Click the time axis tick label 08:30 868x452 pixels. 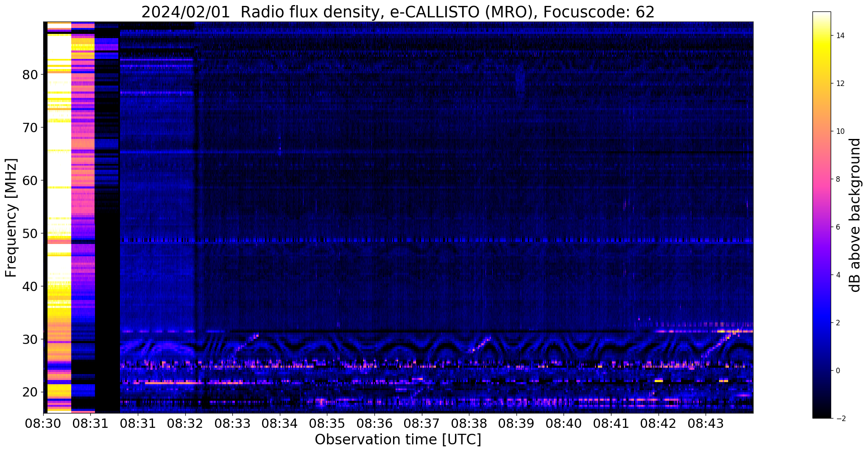(44, 423)
